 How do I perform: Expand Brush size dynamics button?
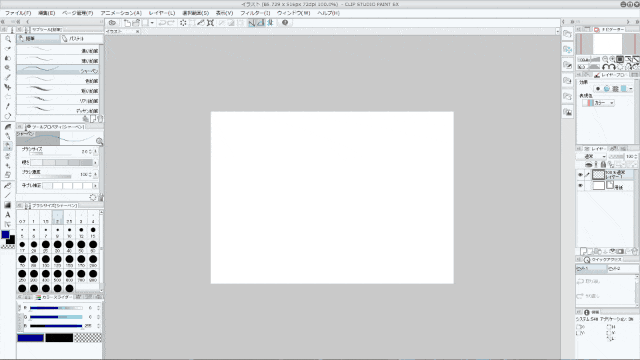pos(96,151)
